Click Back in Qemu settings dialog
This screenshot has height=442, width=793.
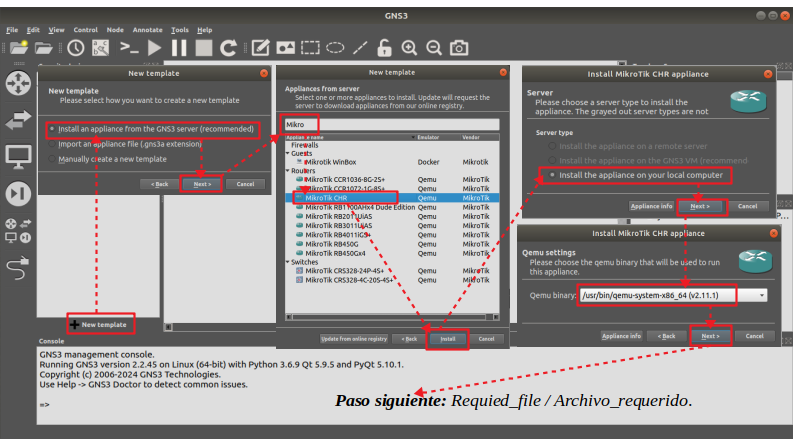(667, 336)
